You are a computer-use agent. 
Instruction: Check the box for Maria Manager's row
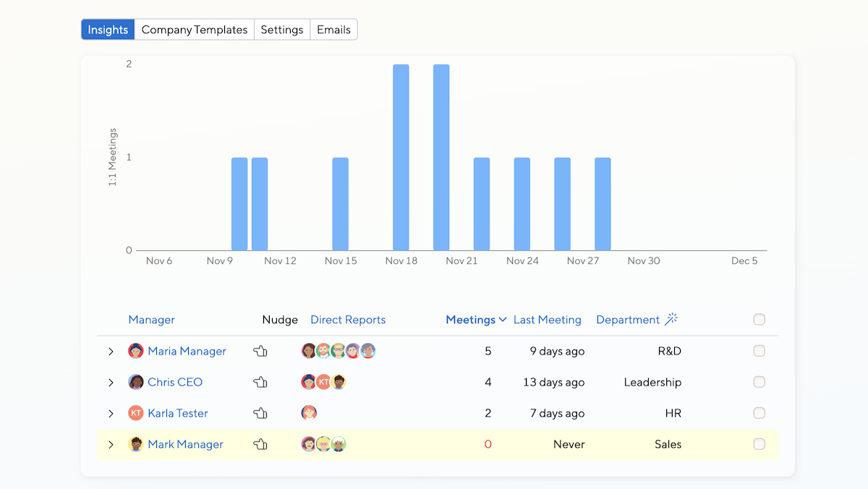click(x=759, y=351)
